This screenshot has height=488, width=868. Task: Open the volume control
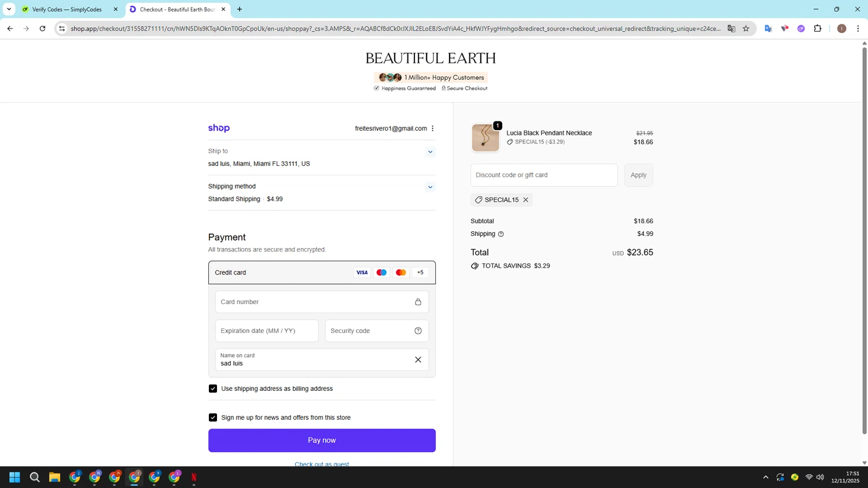(x=820, y=477)
